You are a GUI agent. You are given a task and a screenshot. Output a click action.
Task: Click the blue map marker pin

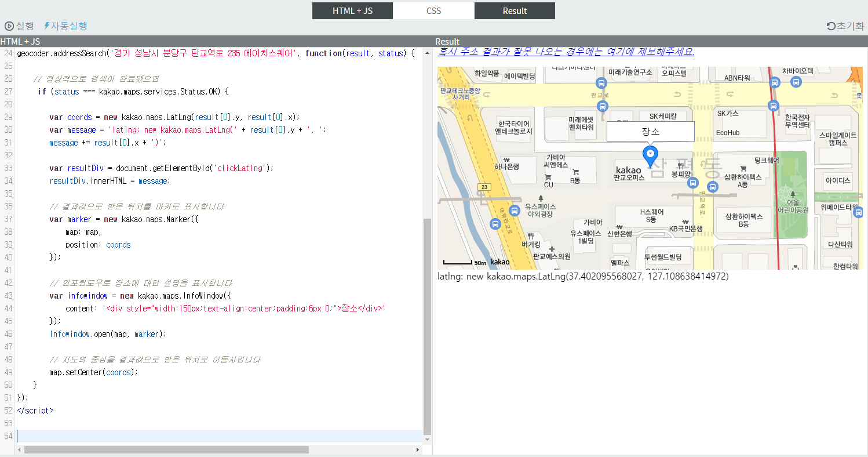point(650,156)
